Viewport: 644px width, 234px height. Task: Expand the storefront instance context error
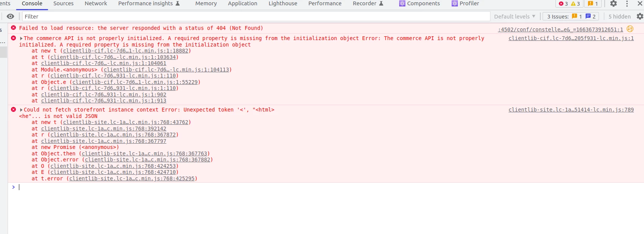(x=21, y=110)
